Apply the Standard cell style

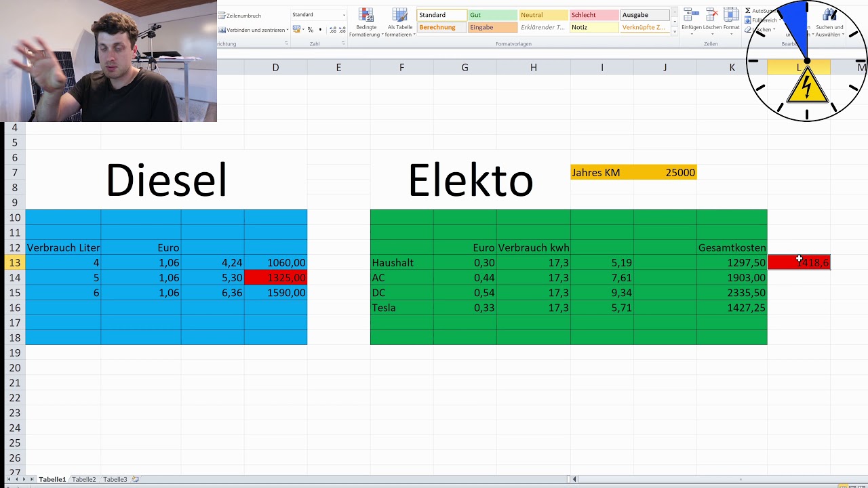[x=441, y=15]
